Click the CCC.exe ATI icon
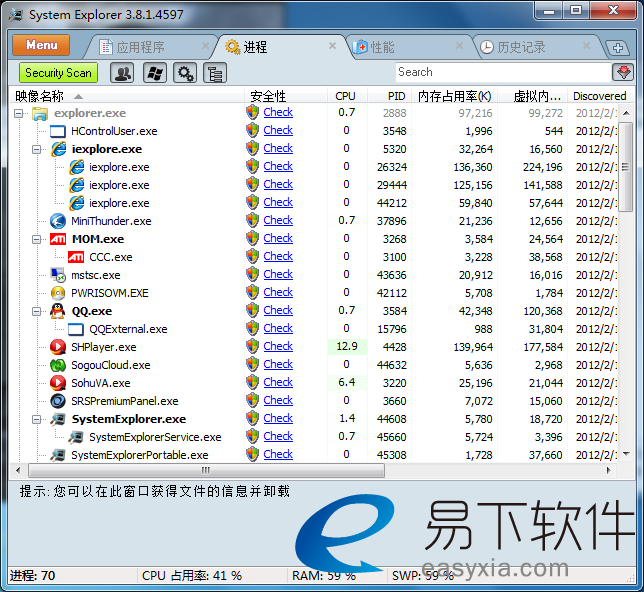 76,257
